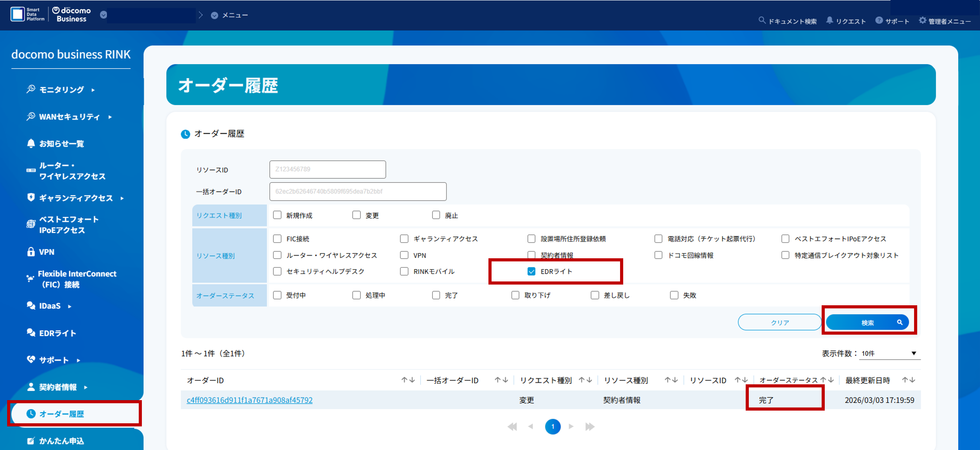The height and width of the screenshot is (450, 980).
Task: Select the EDRライト sidebar icon
Action: (x=31, y=332)
